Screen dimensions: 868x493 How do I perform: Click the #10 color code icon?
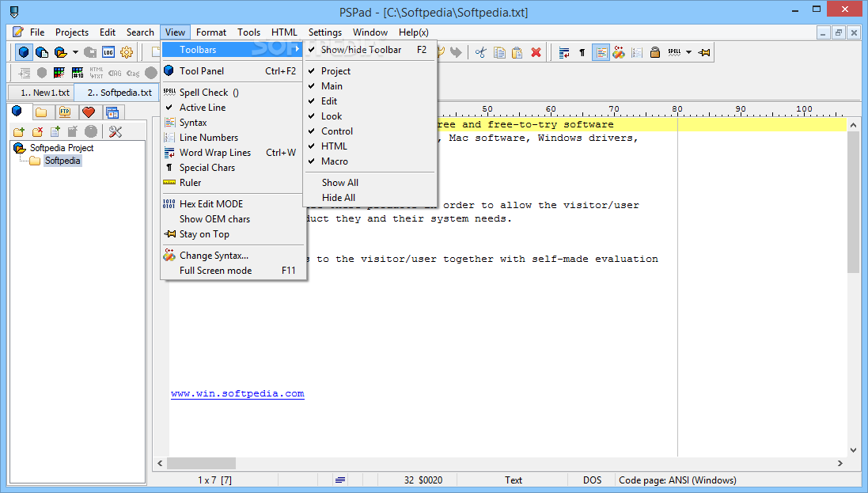(x=78, y=73)
